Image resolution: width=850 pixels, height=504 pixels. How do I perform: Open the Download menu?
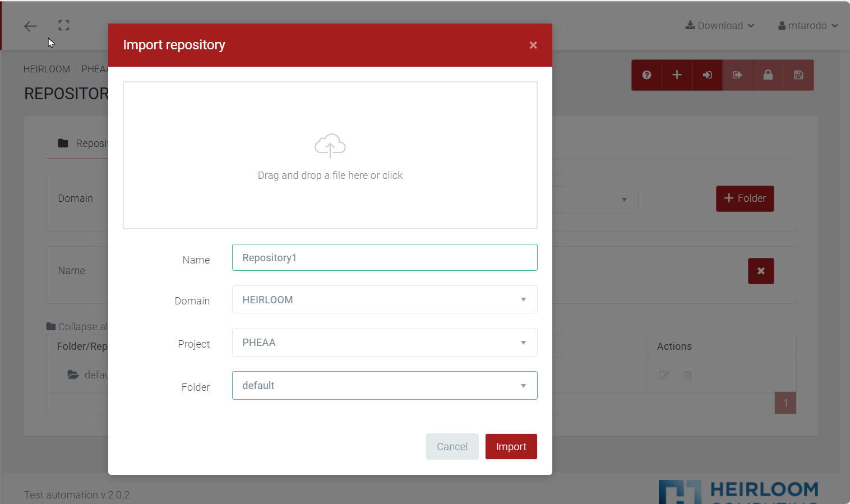coord(719,25)
